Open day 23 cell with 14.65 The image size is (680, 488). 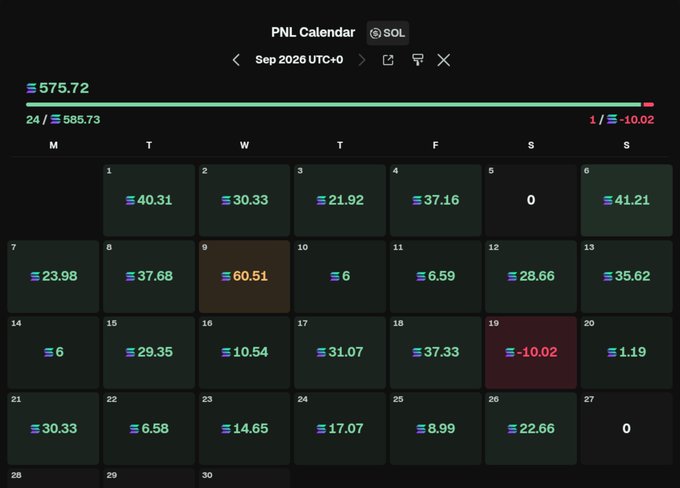point(245,429)
